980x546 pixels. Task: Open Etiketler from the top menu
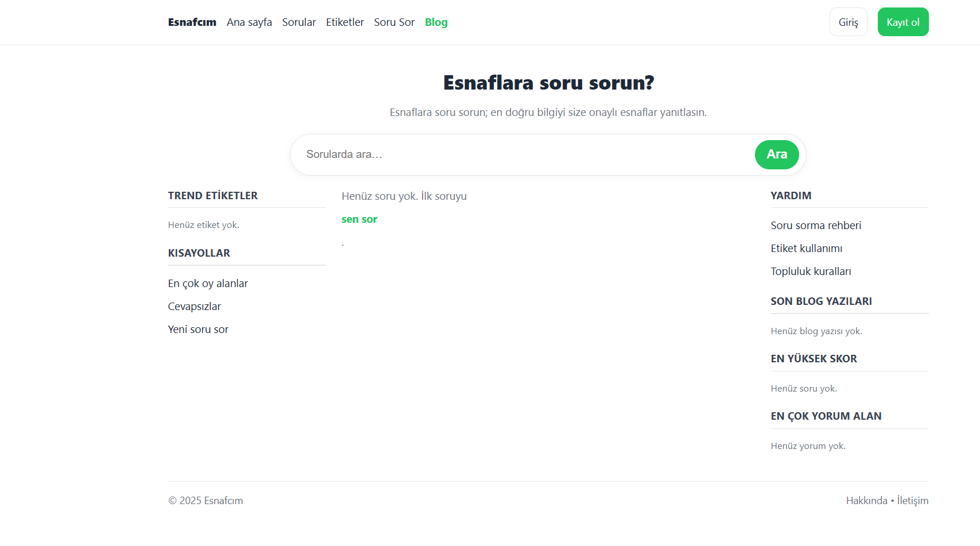[344, 22]
